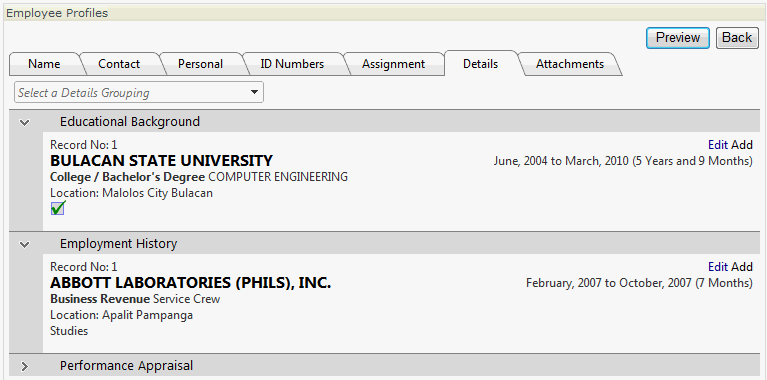Open the Attachments tab
The width and height of the screenshot is (767, 380).
point(570,64)
